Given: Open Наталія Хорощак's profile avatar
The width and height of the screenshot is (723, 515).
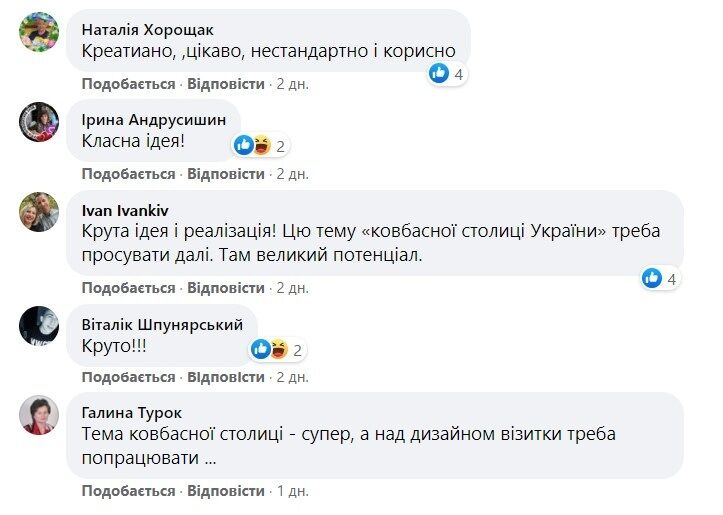Looking at the screenshot, I should pyautogui.click(x=40, y=35).
